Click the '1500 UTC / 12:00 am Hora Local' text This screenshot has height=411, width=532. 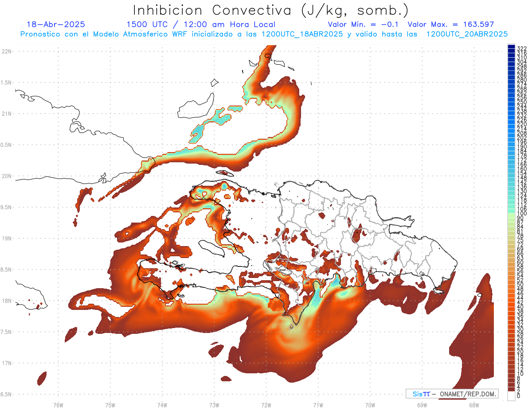coord(201,24)
